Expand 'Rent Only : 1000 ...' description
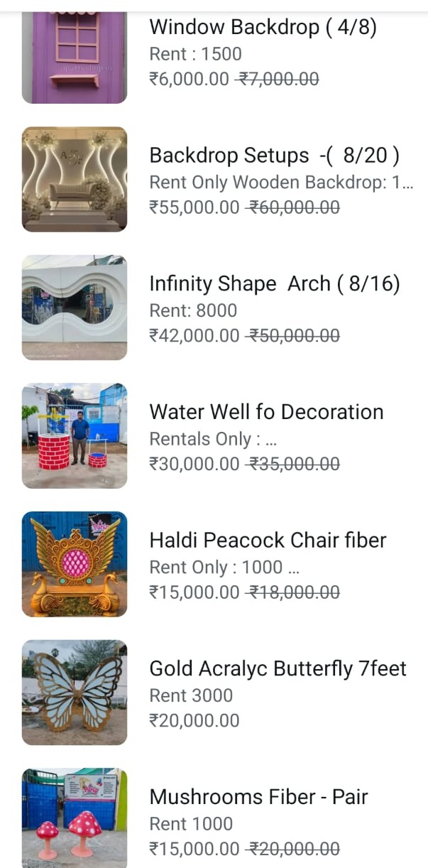This screenshot has width=428, height=868. tap(224, 568)
